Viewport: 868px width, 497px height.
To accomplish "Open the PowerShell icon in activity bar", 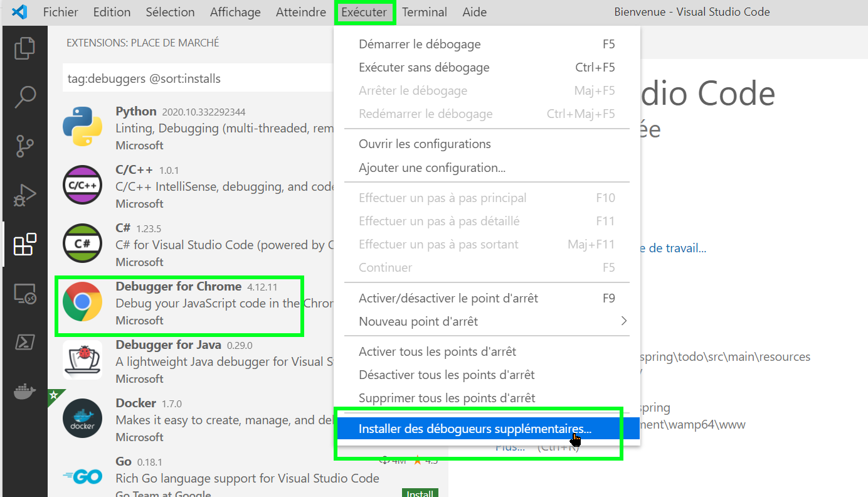I will tap(24, 343).
